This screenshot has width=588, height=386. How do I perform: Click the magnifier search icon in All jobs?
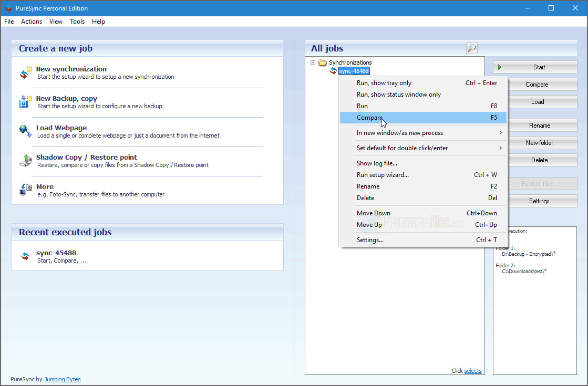[x=471, y=48]
